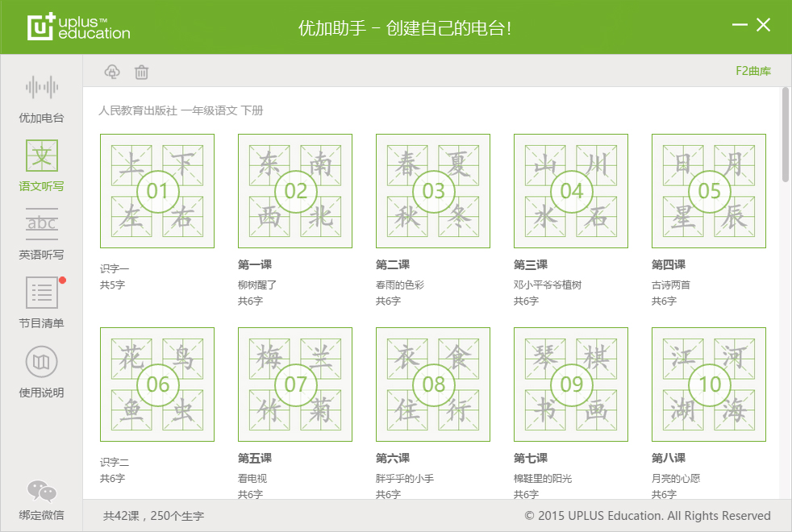This screenshot has width=792, height=532.
Task: Open 第七课 棉鞋里的阳光 lesson
Action: [571, 384]
